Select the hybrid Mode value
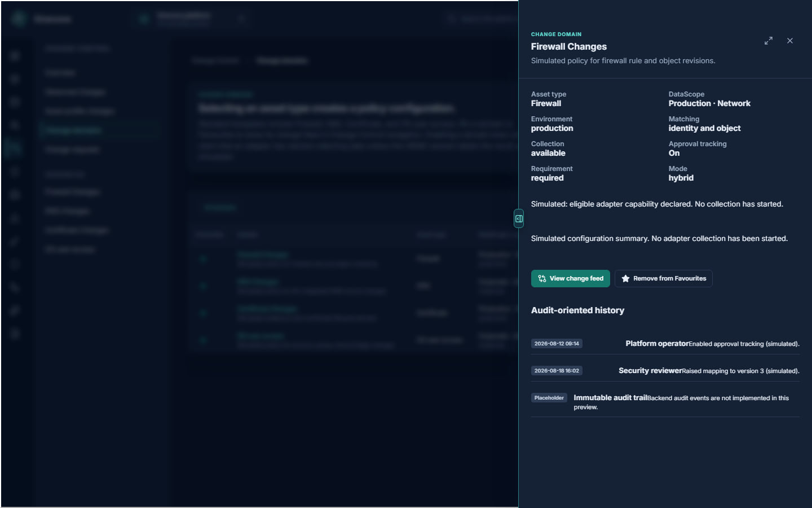The width and height of the screenshot is (812, 508). pyautogui.click(x=681, y=178)
